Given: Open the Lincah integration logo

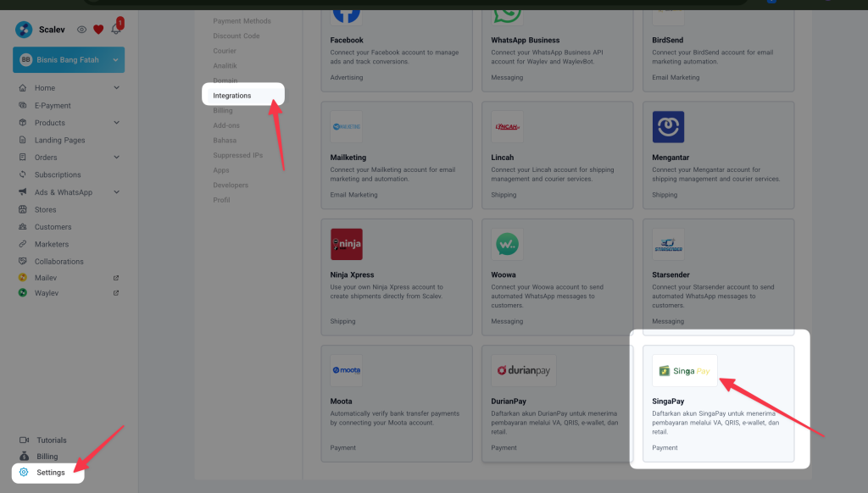Looking at the screenshot, I should coord(507,127).
